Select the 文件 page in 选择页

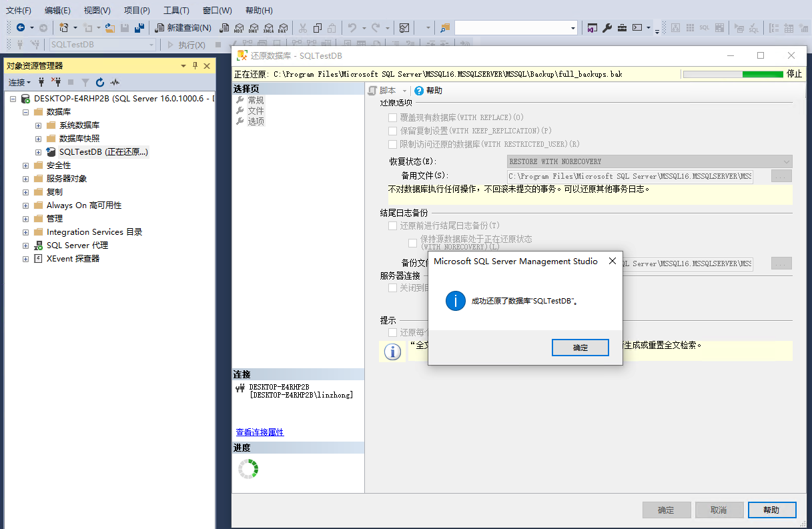(256, 111)
